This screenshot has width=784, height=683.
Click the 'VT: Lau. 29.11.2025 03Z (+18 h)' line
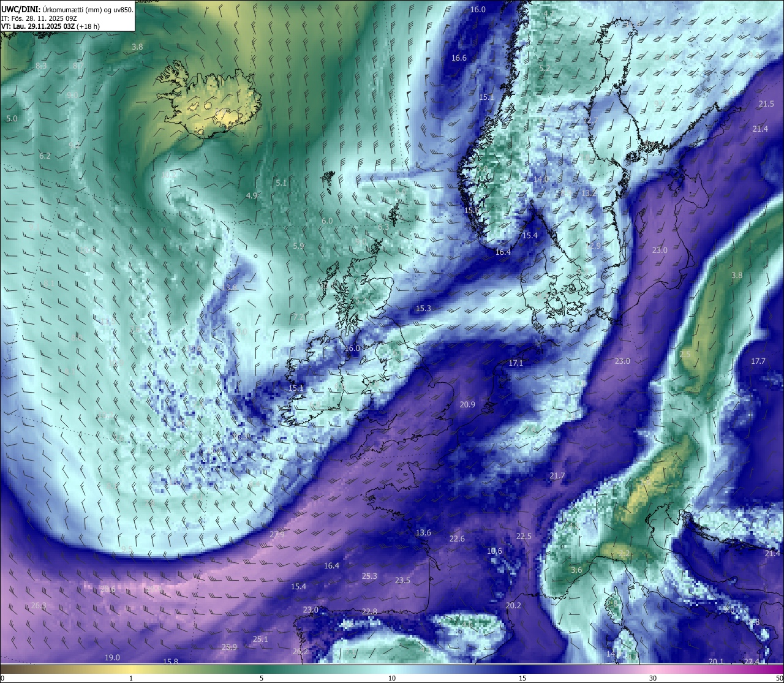tap(50, 26)
